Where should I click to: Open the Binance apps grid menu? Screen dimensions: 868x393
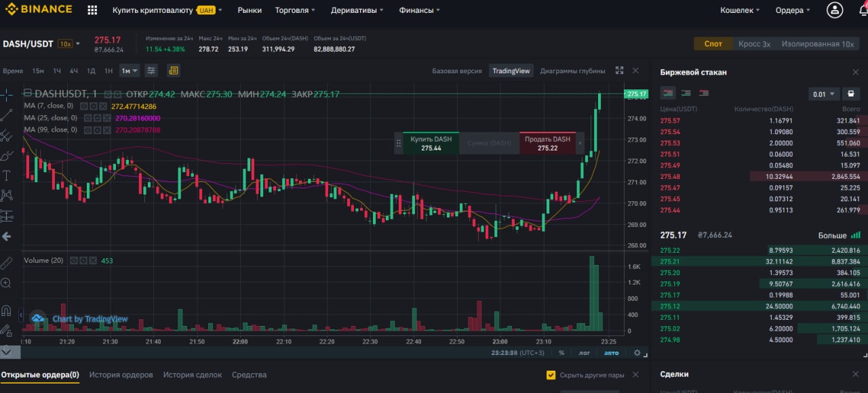pos(92,10)
